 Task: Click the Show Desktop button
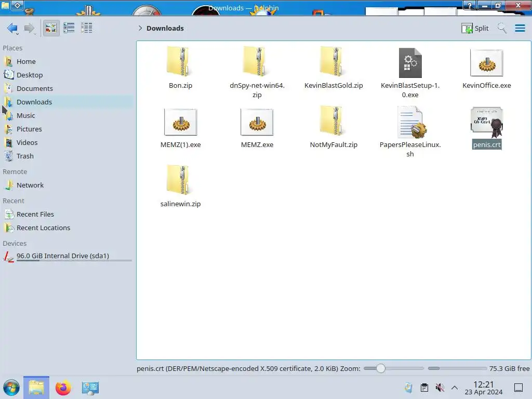[518, 388]
